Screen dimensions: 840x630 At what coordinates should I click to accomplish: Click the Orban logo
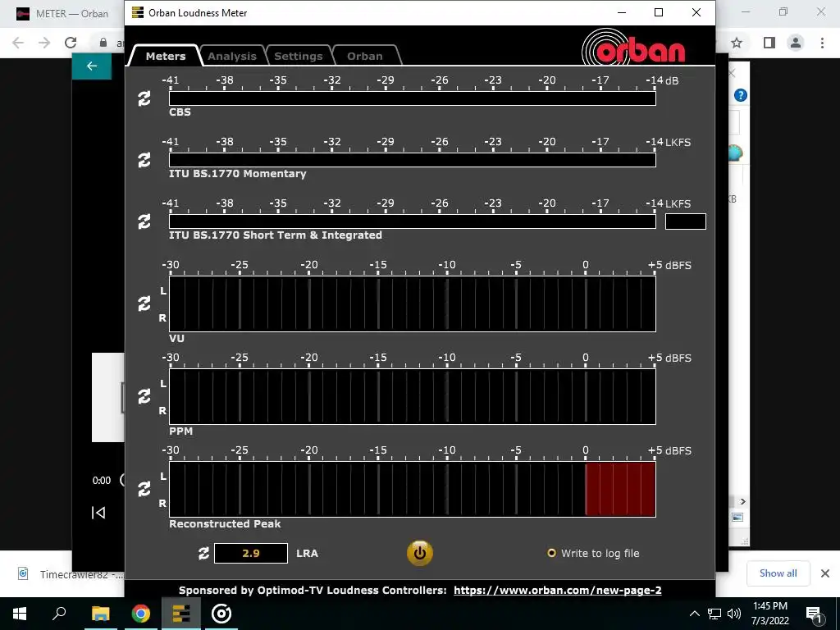[x=634, y=48]
